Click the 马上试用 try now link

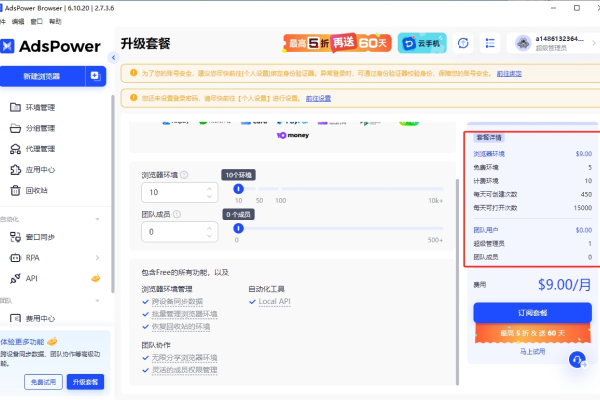(532, 351)
